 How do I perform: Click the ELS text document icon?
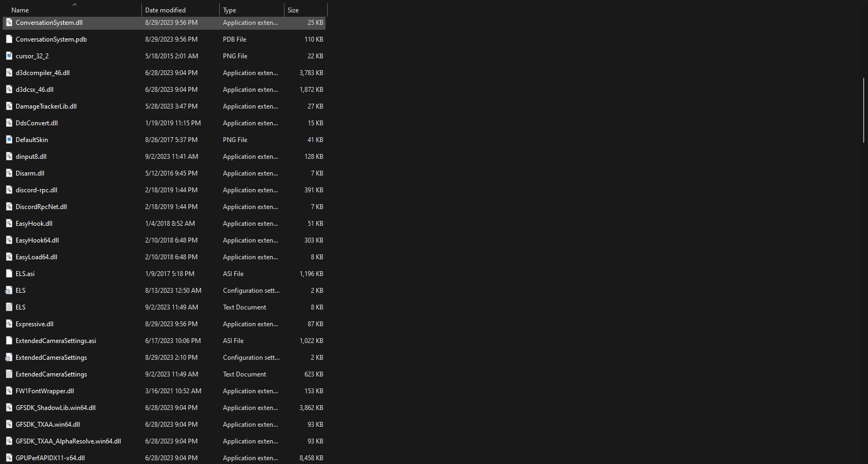tap(9, 307)
